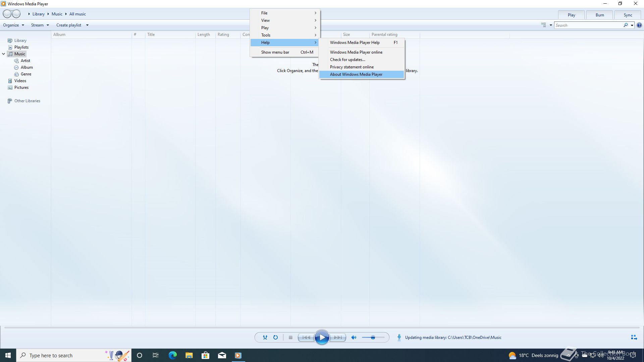Open Mail app from taskbar
644x362 pixels.
(222, 355)
